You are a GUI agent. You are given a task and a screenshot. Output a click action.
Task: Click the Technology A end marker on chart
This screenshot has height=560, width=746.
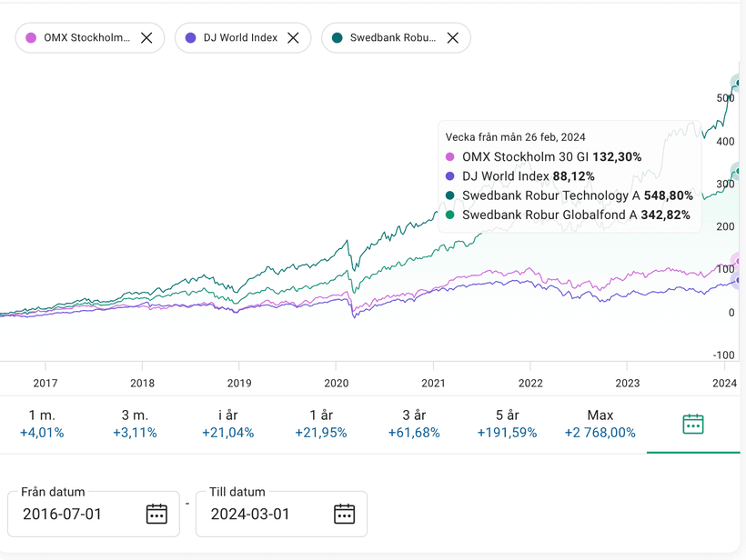pos(738,84)
